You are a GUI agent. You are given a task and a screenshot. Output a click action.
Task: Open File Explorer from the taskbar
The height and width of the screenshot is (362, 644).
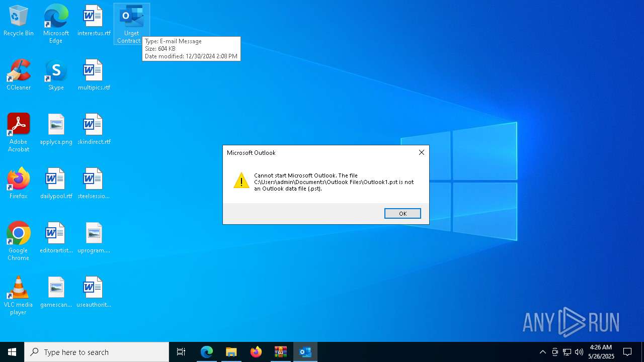[x=231, y=352]
